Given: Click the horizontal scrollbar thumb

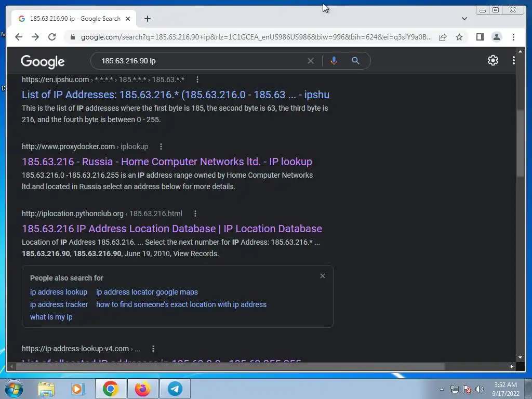Looking at the screenshot, I should tap(230, 366).
